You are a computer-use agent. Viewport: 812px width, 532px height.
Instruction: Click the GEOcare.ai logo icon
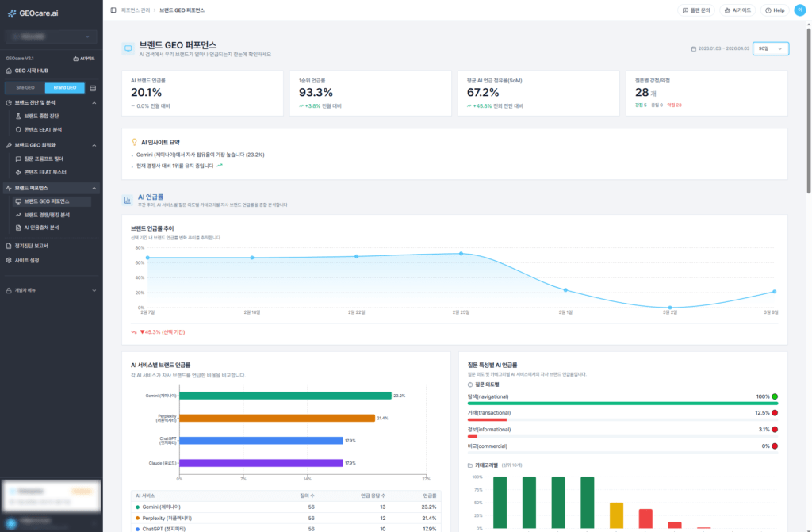coord(12,12)
